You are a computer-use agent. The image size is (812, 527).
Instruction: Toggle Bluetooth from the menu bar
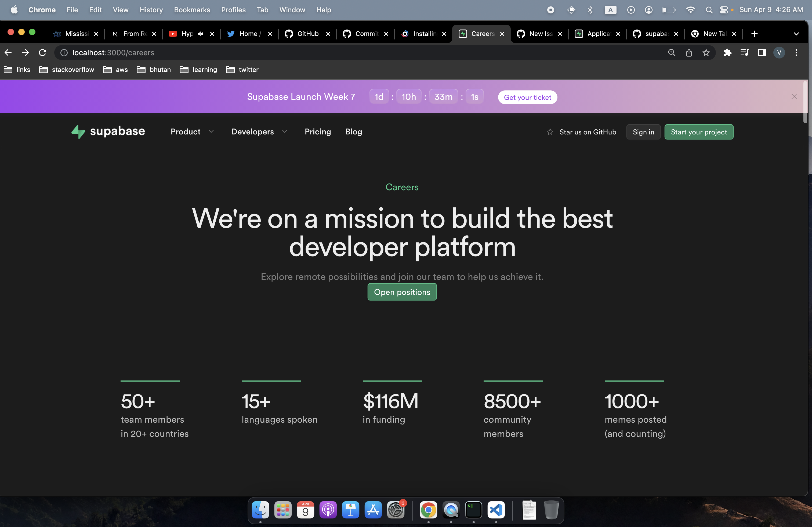[x=590, y=10]
